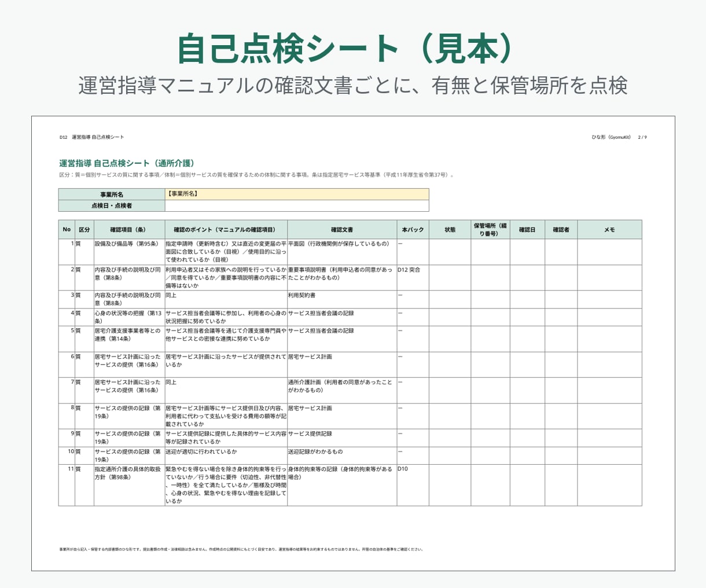Click the empty 確認日 cell in row 5
This screenshot has height=588, width=706.
tap(527, 339)
